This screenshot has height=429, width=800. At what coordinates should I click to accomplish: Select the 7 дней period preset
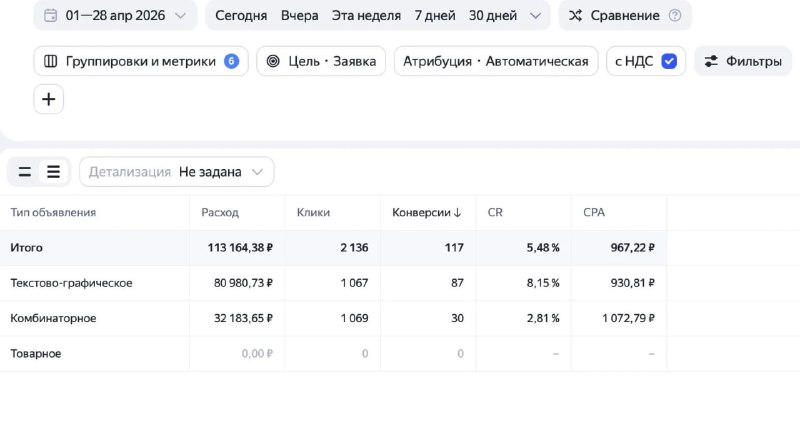435,15
